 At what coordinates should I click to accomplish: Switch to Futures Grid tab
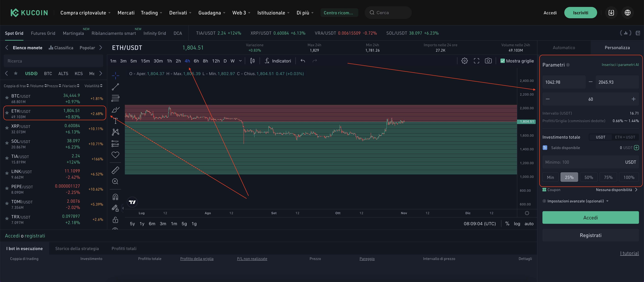[43, 33]
